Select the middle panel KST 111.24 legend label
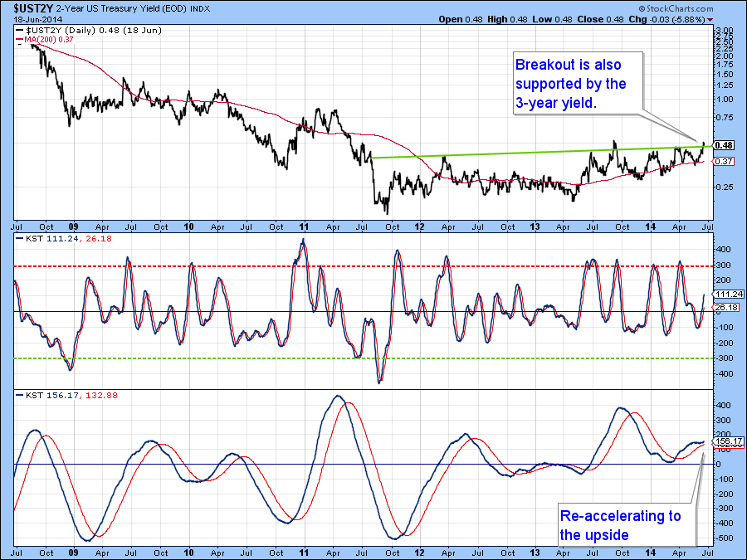The width and height of the screenshot is (747, 560). point(53,237)
